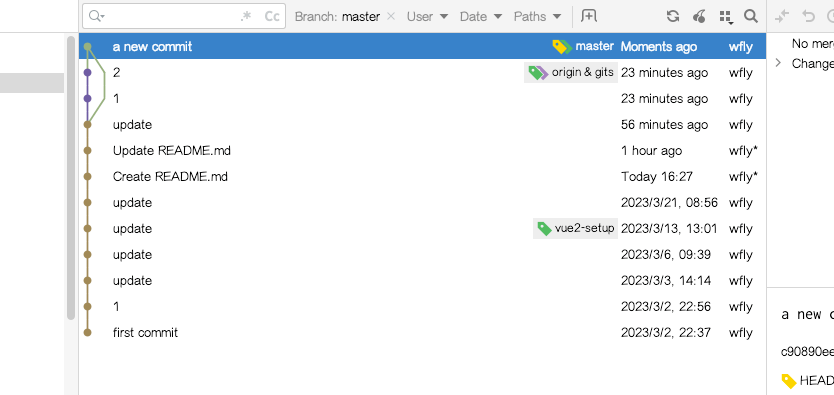Clear the master branch filter

(391, 16)
